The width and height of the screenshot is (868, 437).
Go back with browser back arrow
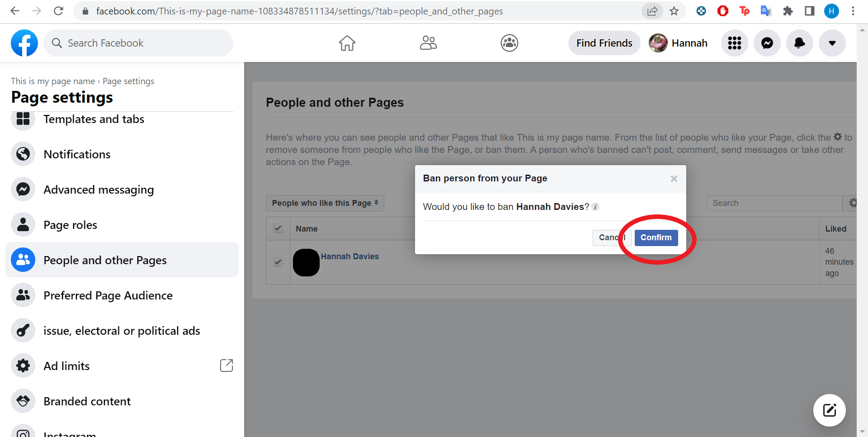pyautogui.click(x=15, y=11)
